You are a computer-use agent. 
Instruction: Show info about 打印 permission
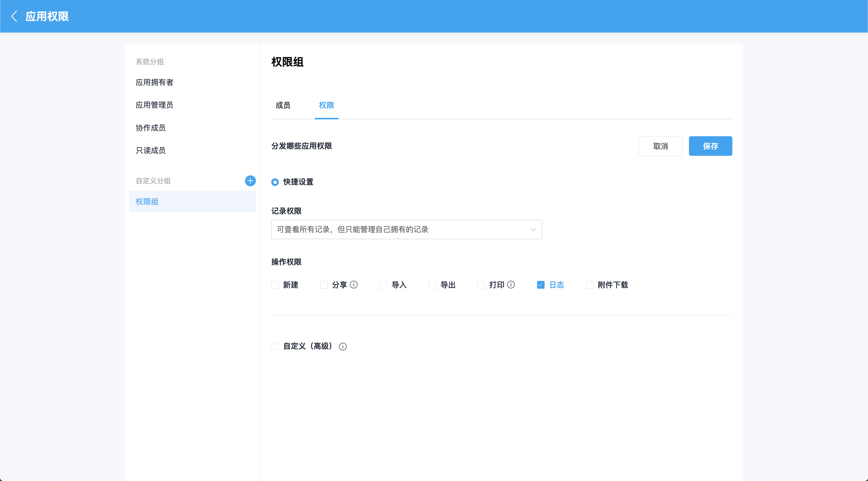(x=511, y=285)
